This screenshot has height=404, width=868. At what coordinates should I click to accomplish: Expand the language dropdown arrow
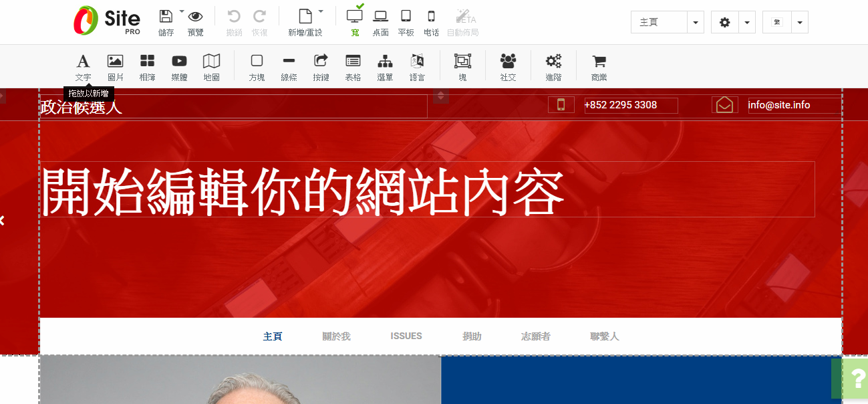click(x=800, y=22)
